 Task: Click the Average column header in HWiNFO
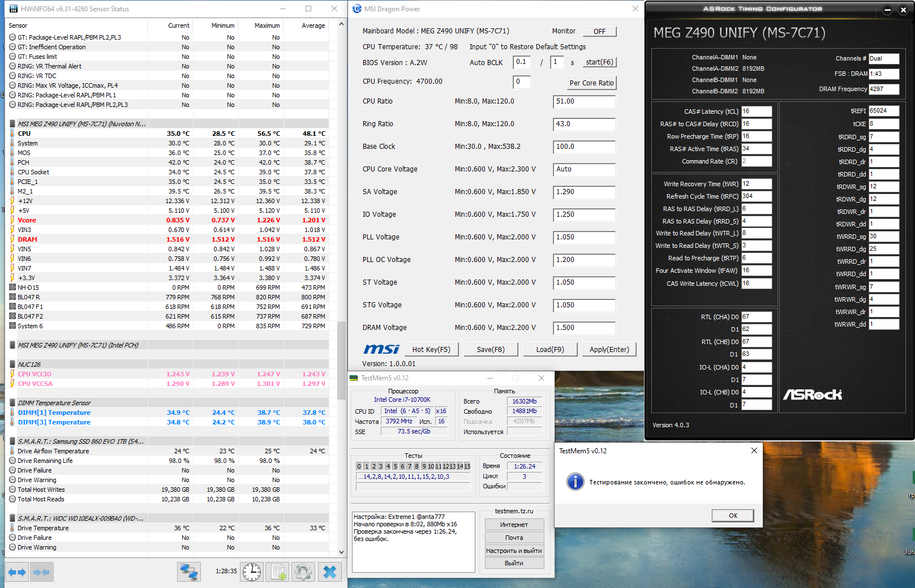313,25
